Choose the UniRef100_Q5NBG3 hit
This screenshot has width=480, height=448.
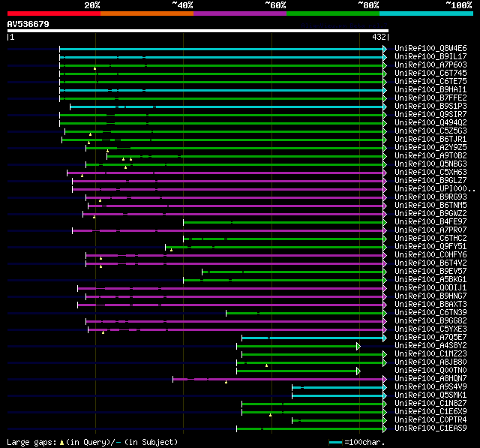pyautogui.click(x=430, y=164)
